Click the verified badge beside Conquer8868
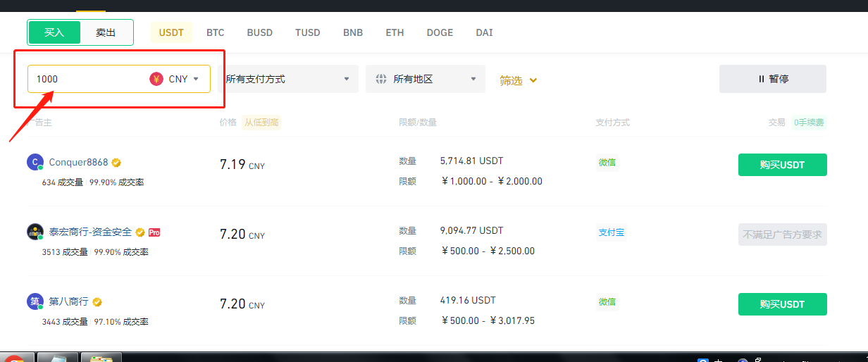The height and width of the screenshot is (362, 868). click(x=116, y=163)
